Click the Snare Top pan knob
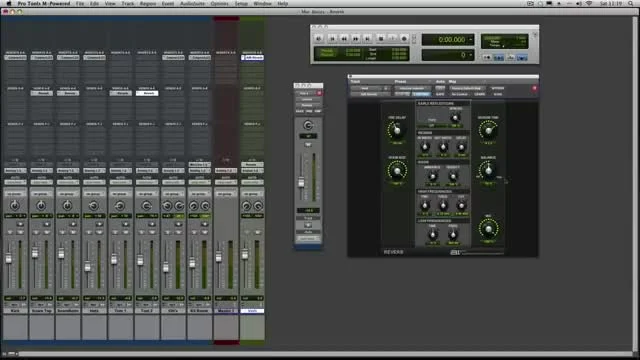Screen dimensions: 640x360 (41, 205)
